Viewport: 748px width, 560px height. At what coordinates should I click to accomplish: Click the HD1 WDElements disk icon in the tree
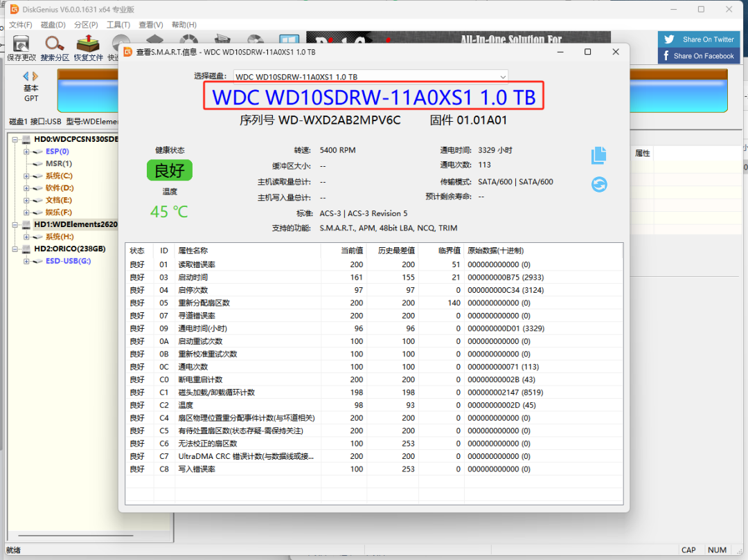[26, 224]
